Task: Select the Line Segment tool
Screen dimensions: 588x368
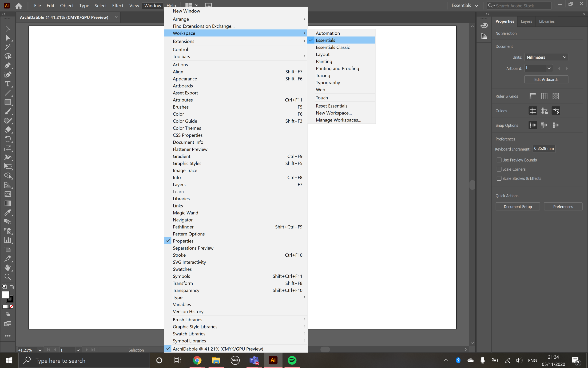Action: pos(8,93)
